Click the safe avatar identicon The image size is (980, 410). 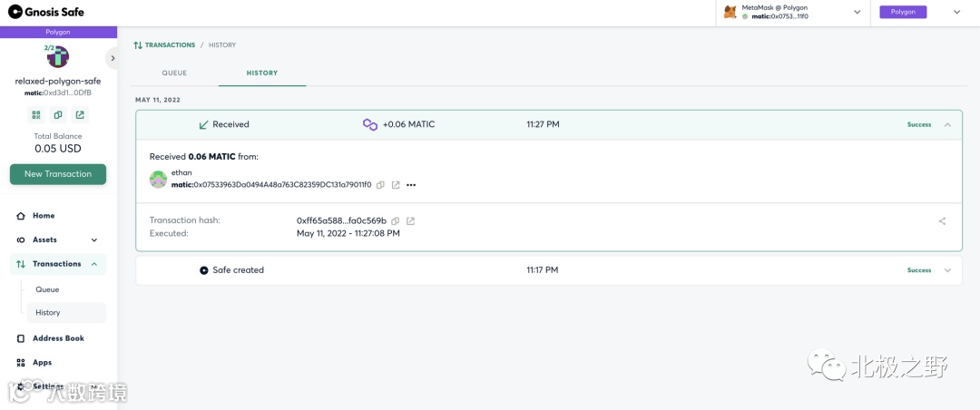click(x=58, y=57)
